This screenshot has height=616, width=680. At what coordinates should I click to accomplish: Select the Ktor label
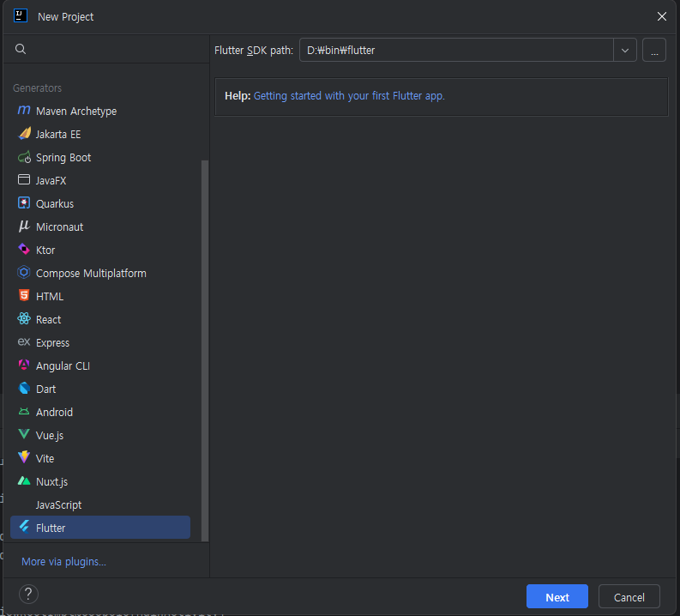tap(45, 251)
